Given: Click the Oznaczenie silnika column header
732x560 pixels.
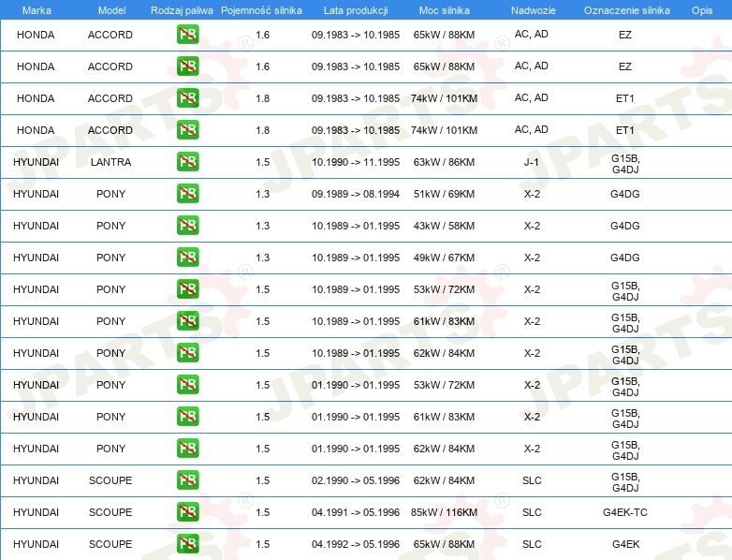Looking at the screenshot, I should [x=627, y=10].
